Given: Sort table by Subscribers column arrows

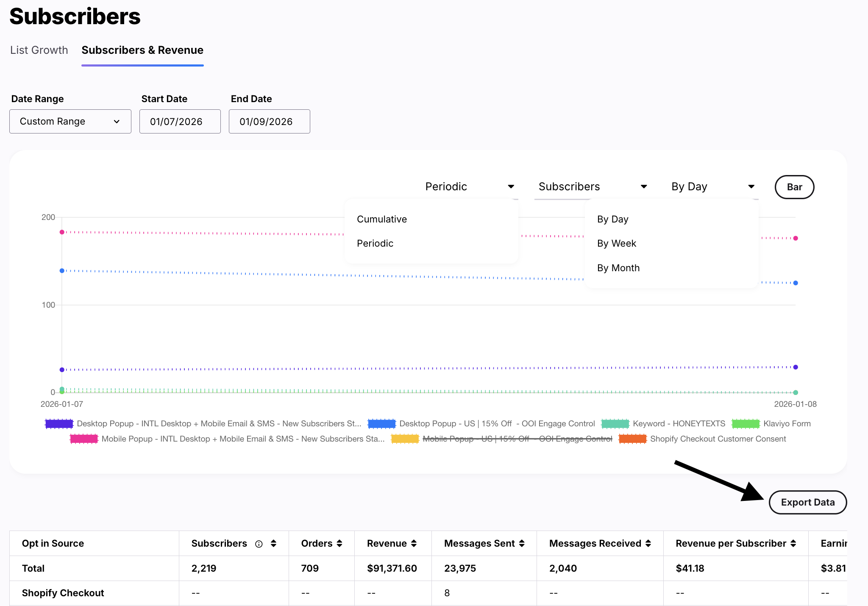Looking at the screenshot, I should click(273, 544).
